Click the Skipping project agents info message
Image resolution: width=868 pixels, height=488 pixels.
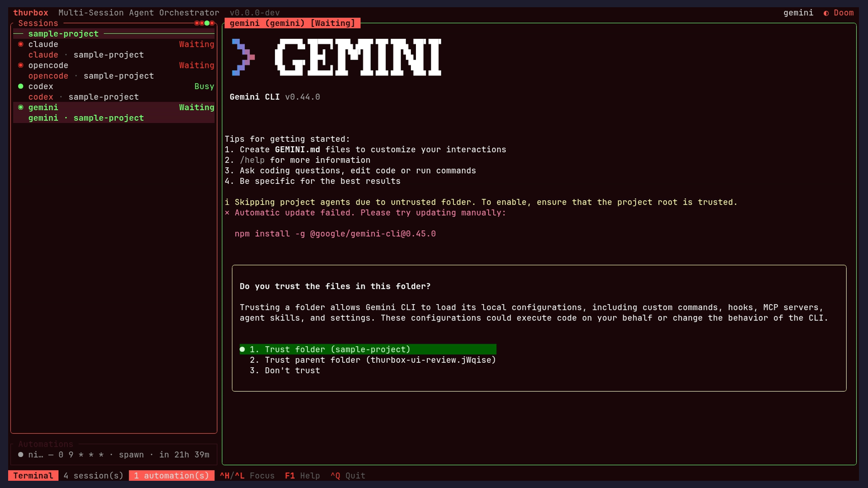click(x=481, y=202)
